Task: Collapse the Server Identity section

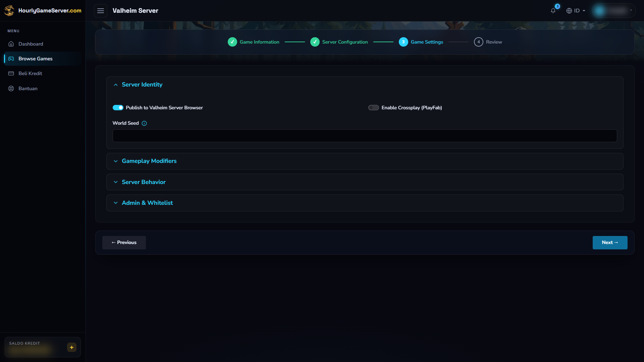Action: (365, 85)
